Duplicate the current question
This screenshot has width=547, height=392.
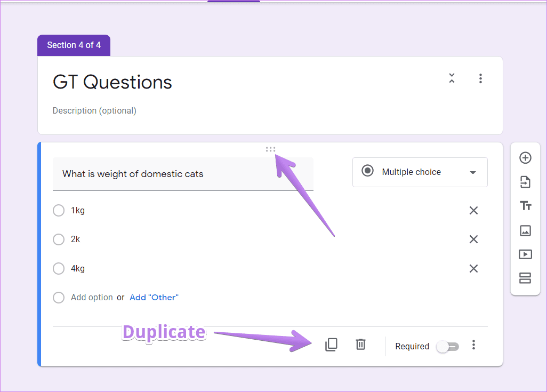331,345
